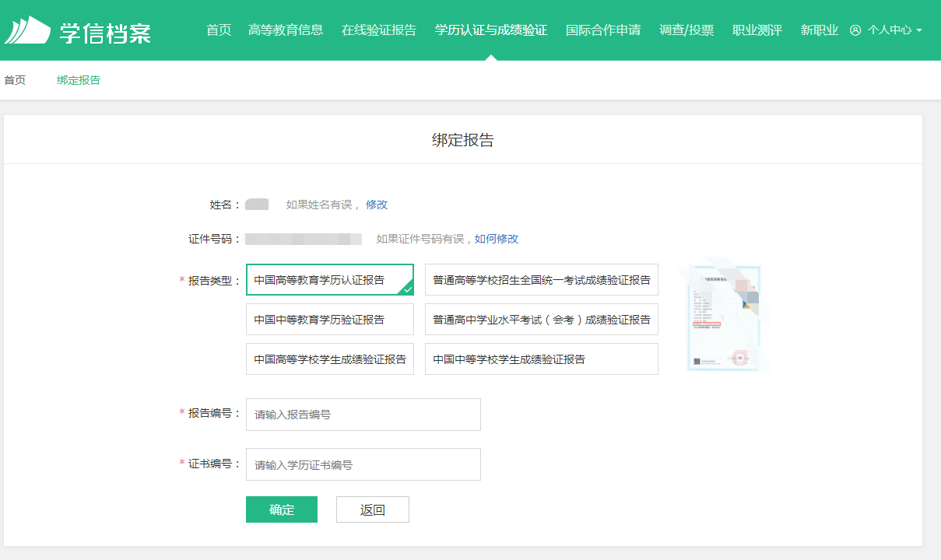941x560 pixels.
Task: Click 修改 link next to name
Action: [377, 205]
